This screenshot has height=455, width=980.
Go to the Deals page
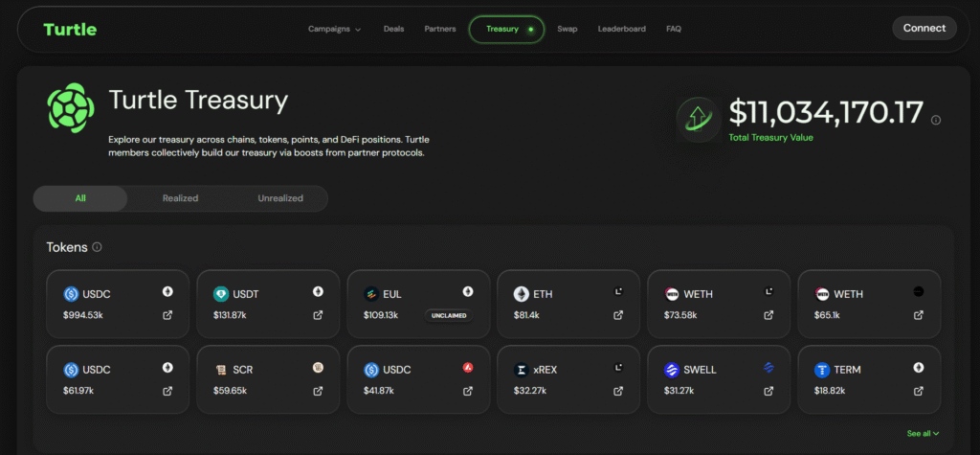(393, 29)
